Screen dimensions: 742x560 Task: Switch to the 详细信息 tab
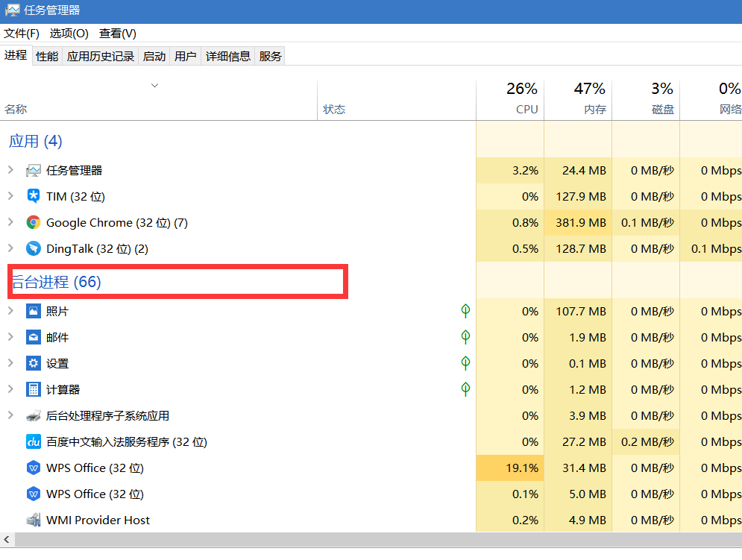click(x=227, y=57)
